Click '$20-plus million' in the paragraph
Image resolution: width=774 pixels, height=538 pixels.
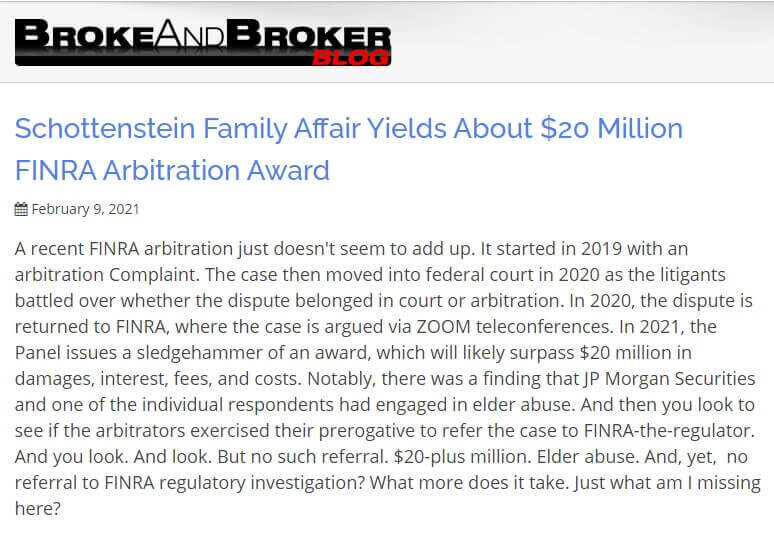463,457
